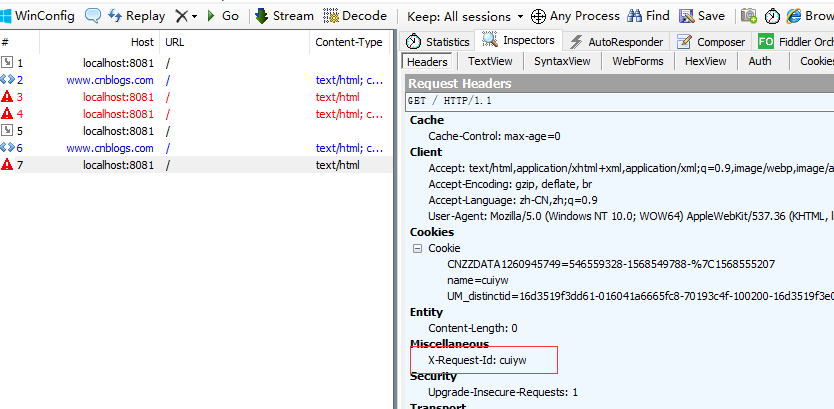Click the WinConfig toolbar button

(39, 16)
